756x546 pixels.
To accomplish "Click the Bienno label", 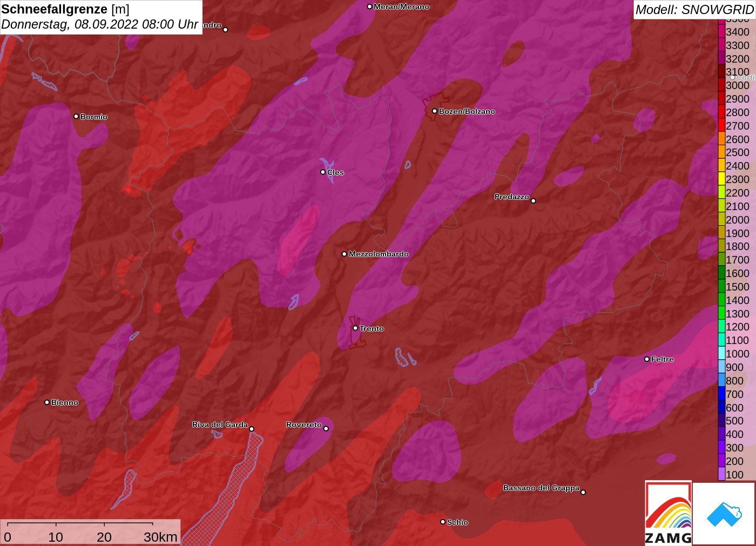I will [65, 402].
